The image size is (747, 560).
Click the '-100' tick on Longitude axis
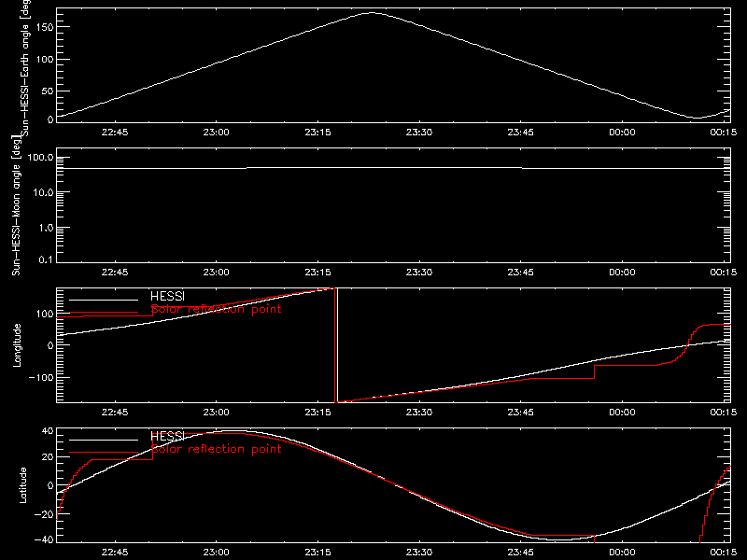point(40,377)
